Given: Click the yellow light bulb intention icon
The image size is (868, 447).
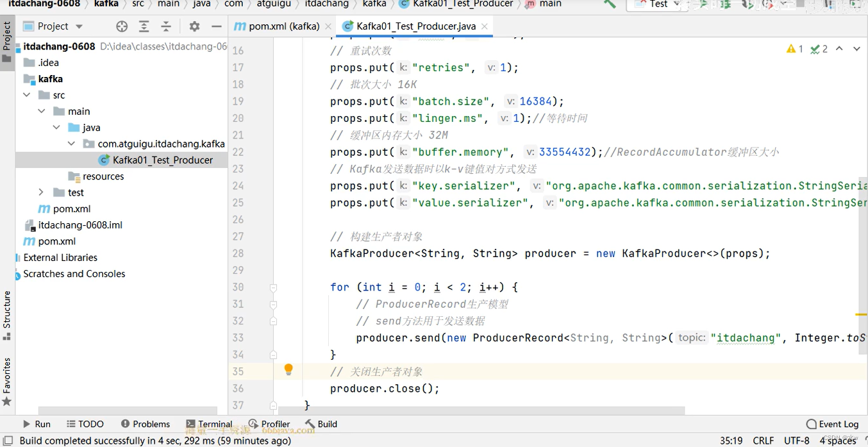Looking at the screenshot, I should pyautogui.click(x=288, y=369).
